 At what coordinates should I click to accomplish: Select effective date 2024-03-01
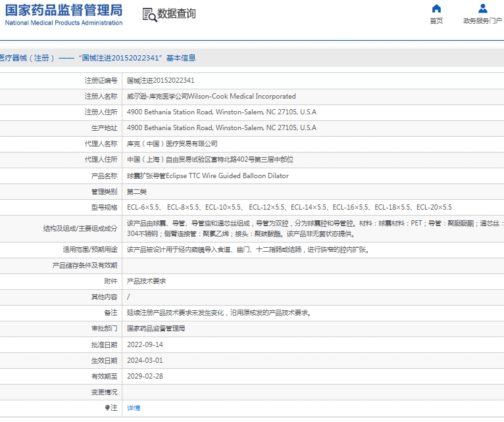[x=145, y=360]
